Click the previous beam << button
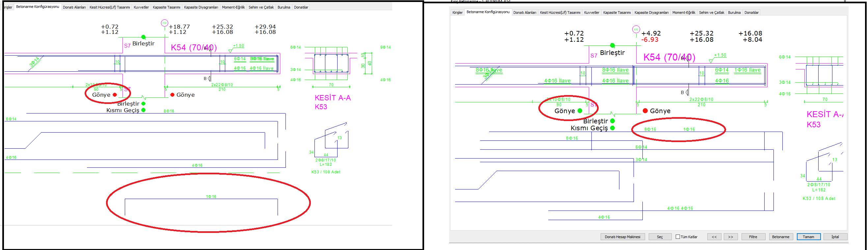This screenshot has height=250, width=868. tap(714, 237)
